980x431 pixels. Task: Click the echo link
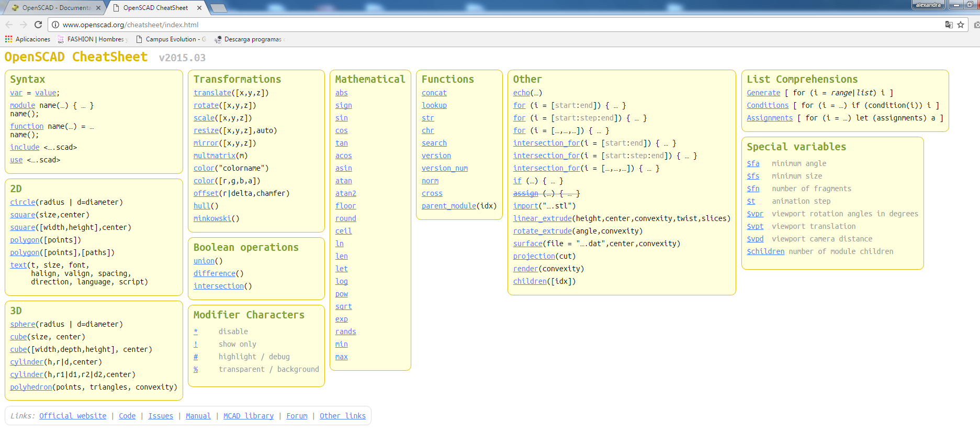click(x=522, y=93)
